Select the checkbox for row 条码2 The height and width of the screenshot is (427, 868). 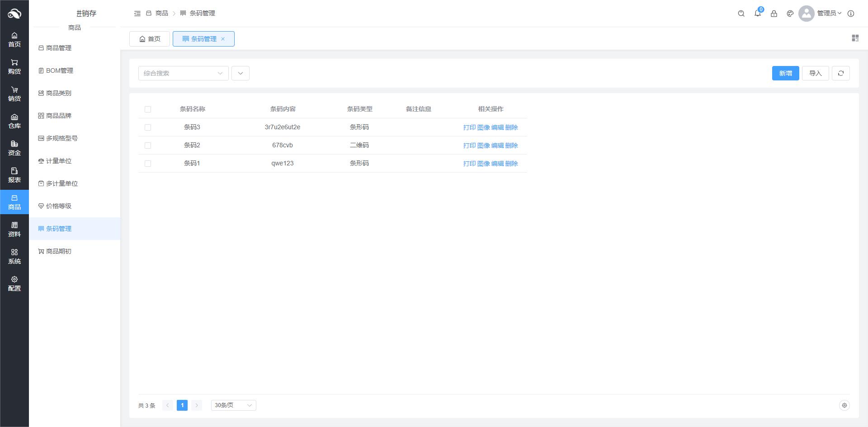[148, 145]
